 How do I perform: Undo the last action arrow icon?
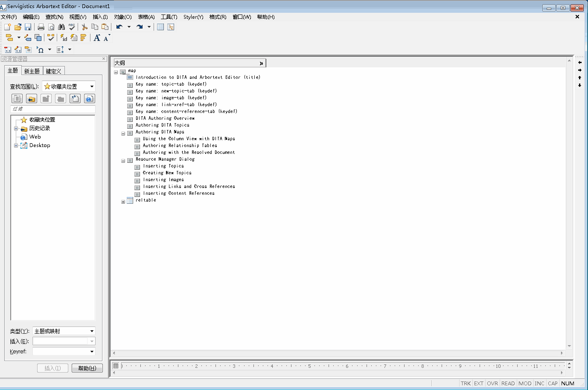119,27
